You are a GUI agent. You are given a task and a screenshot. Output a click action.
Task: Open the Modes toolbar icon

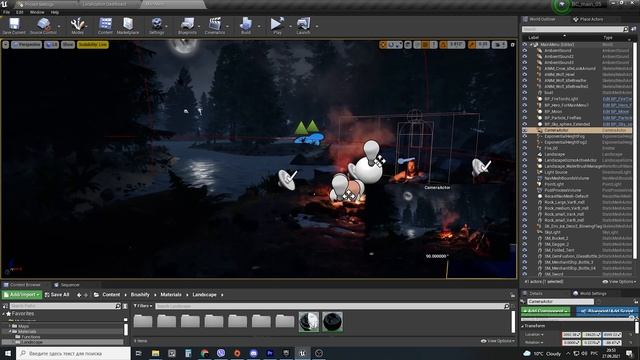[77, 25]
